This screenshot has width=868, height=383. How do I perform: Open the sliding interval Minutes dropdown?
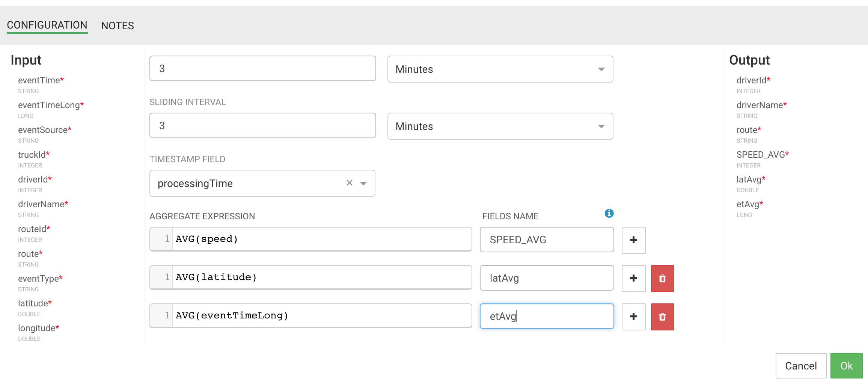click(500, 126)
